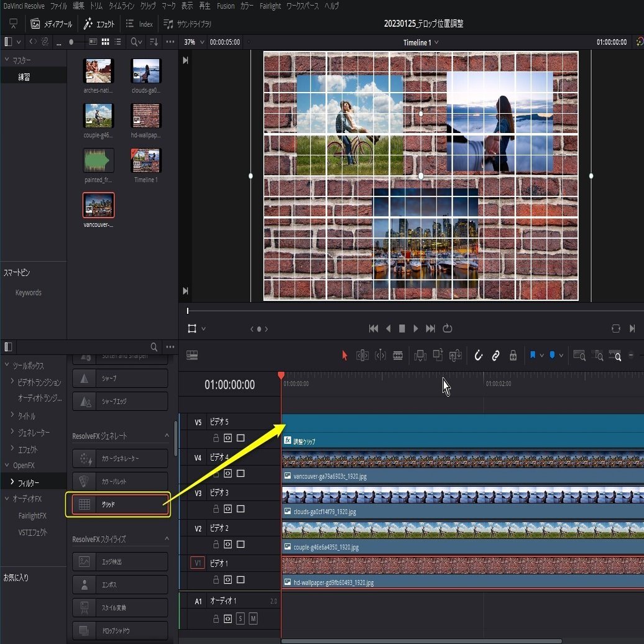Switch media pool to list view
This screenshot has width=644, height=644.
pos(117,42)
